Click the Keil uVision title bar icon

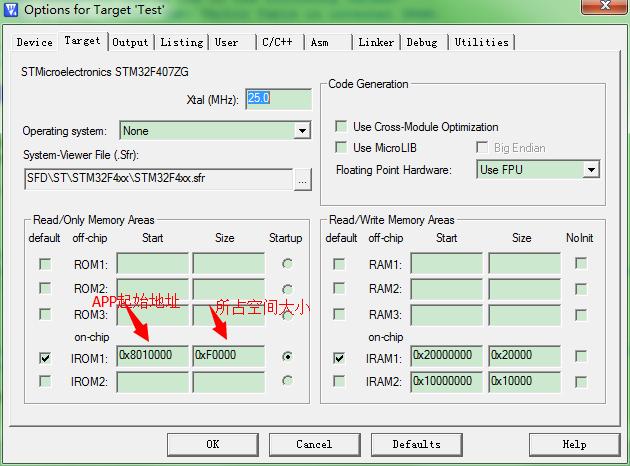coord(10,9)
